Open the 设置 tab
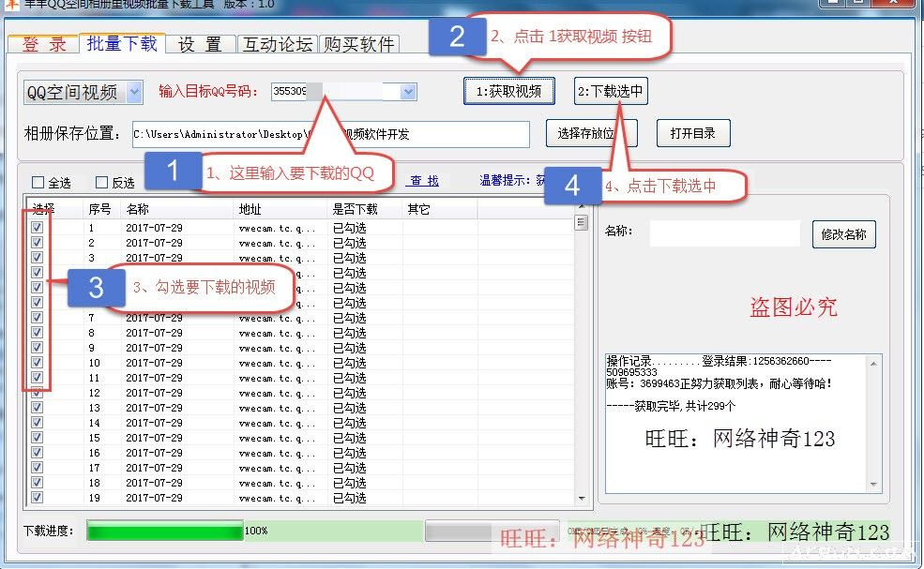The image size is (924, 569). [200, 44]
